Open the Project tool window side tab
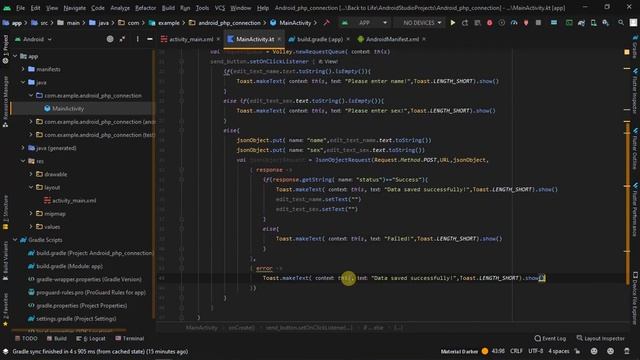 click(x=5, y=49)
